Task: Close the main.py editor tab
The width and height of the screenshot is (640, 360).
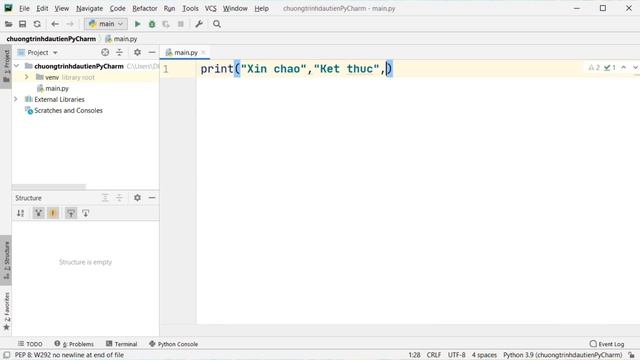Action: [x=203, y=52]
